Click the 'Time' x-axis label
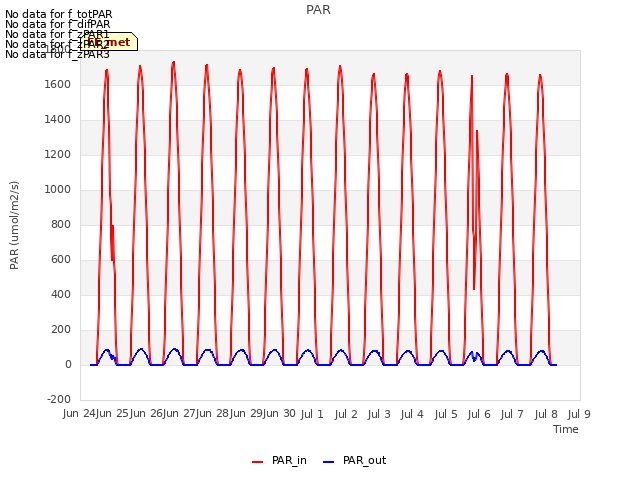This screenshot has width=640, height=480. (566, 429)
